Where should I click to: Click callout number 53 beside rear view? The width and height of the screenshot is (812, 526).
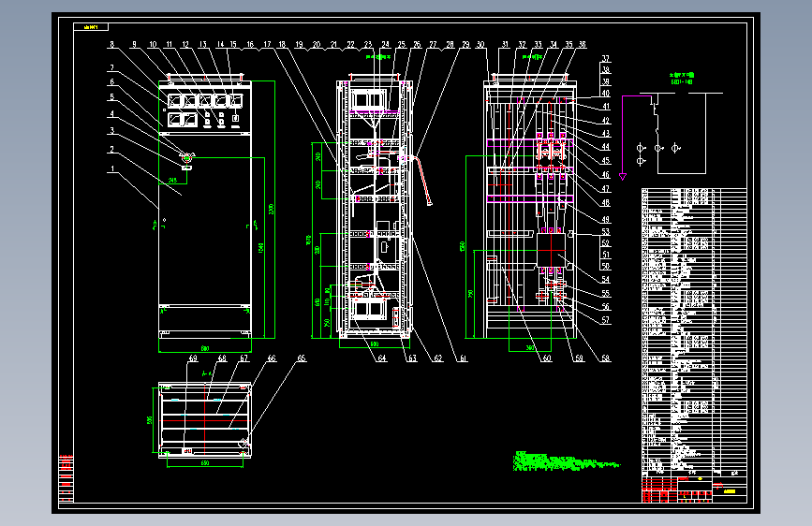click(605, 232)
